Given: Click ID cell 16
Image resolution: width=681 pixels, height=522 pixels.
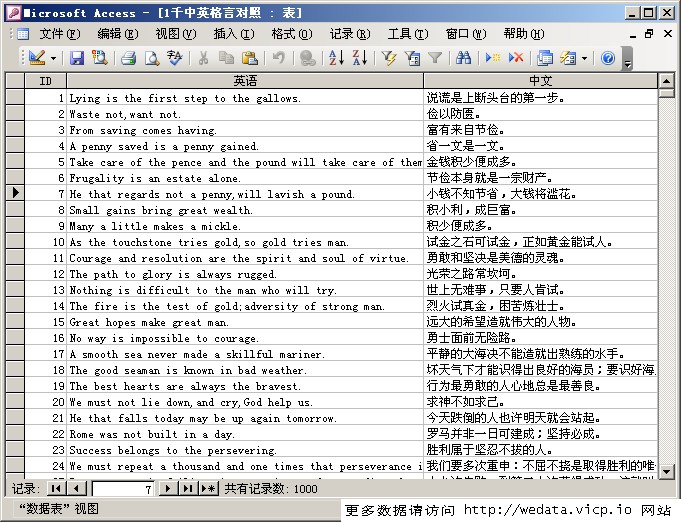Looking at the screenshot, I should [46, 338].
